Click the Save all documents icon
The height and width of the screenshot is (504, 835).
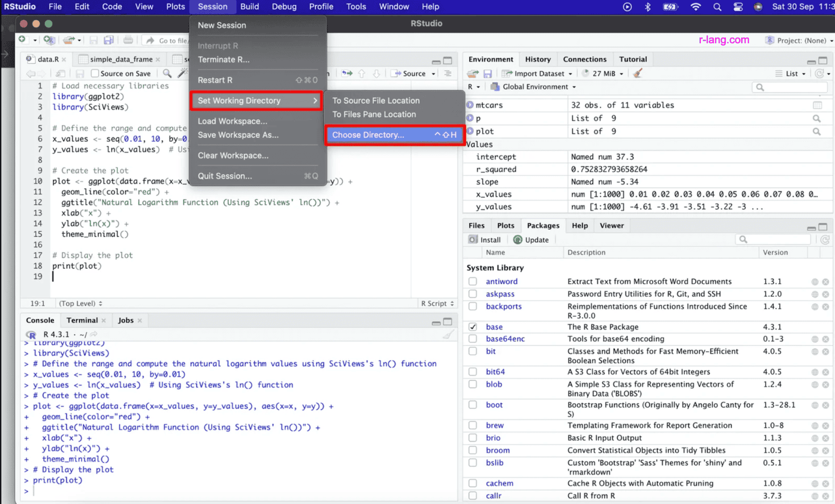click(109, 39)
